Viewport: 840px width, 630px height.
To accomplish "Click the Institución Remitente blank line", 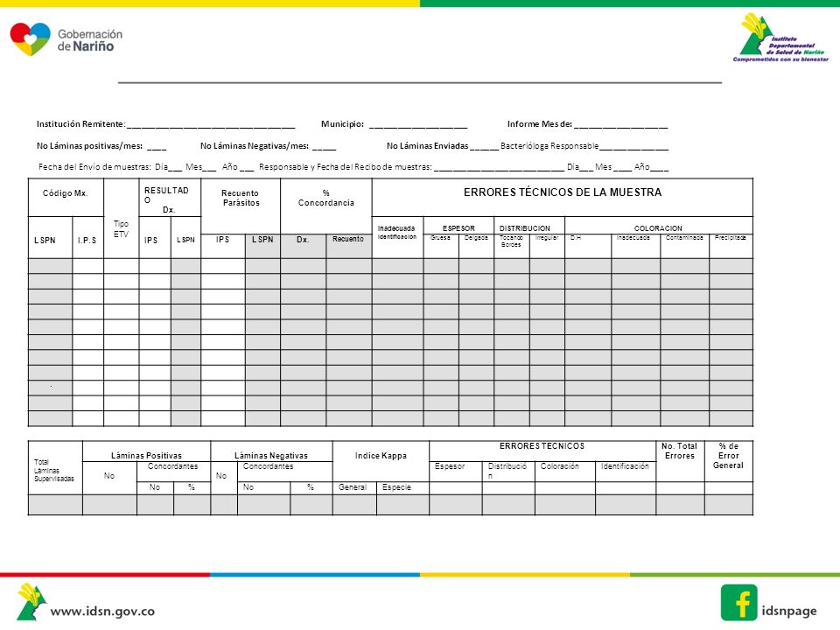I will pyautogui.click(x=211, y=128).
